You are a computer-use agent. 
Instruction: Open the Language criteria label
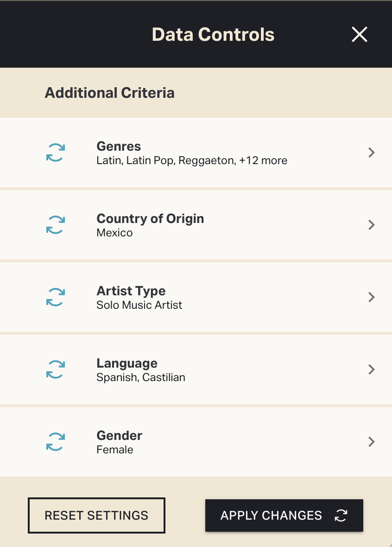pyautogui.click(x=127, y=363)
